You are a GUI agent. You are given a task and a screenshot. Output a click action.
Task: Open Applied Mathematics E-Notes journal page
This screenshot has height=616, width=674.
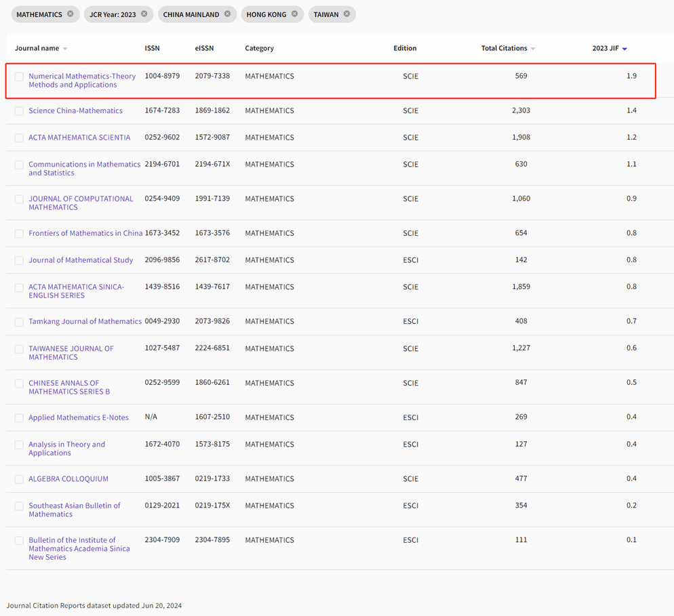[x=79, y=417]
